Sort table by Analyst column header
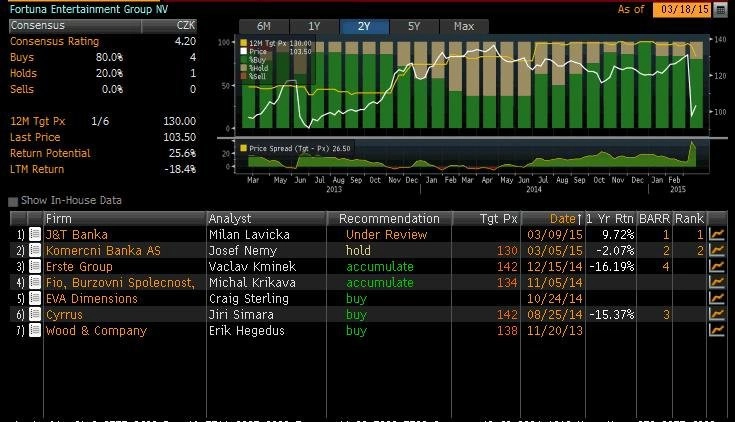The width and height of the screenshot is (735, 422). pyautogui.click(x=266, y=219)
